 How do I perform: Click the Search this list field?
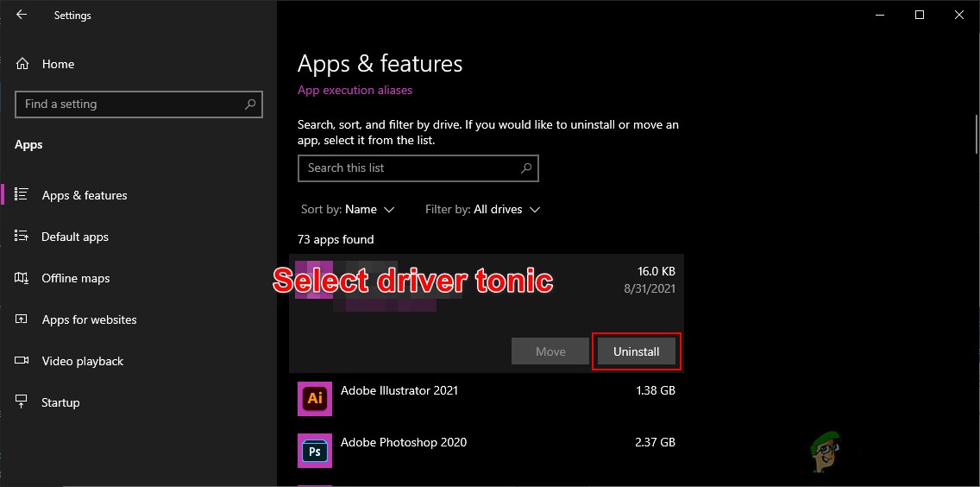click(x=418, y=168)
